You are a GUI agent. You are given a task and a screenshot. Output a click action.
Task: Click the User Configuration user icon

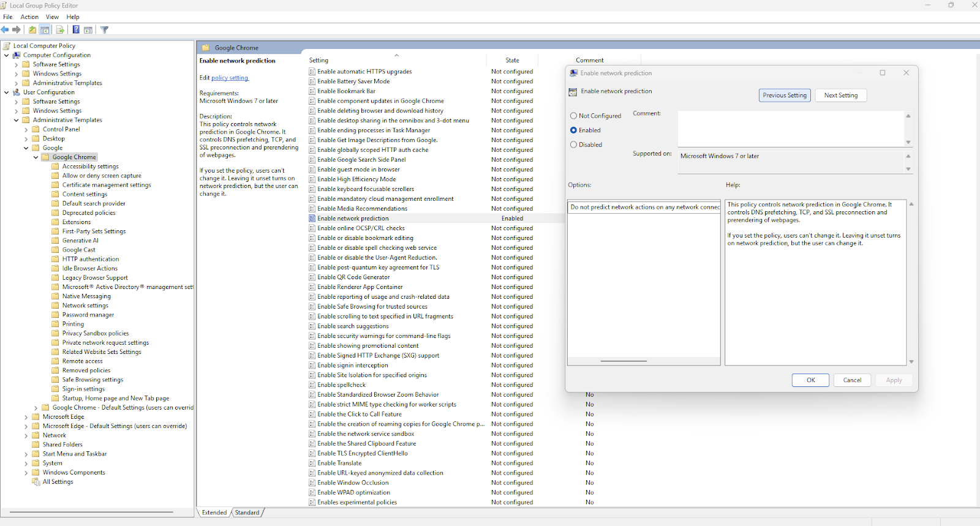point(17,92)
